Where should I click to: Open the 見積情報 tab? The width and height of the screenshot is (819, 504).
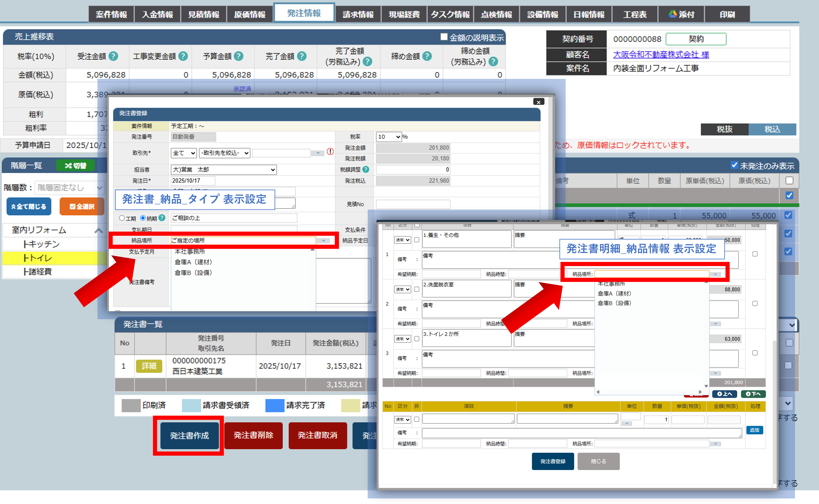[204, 14]
